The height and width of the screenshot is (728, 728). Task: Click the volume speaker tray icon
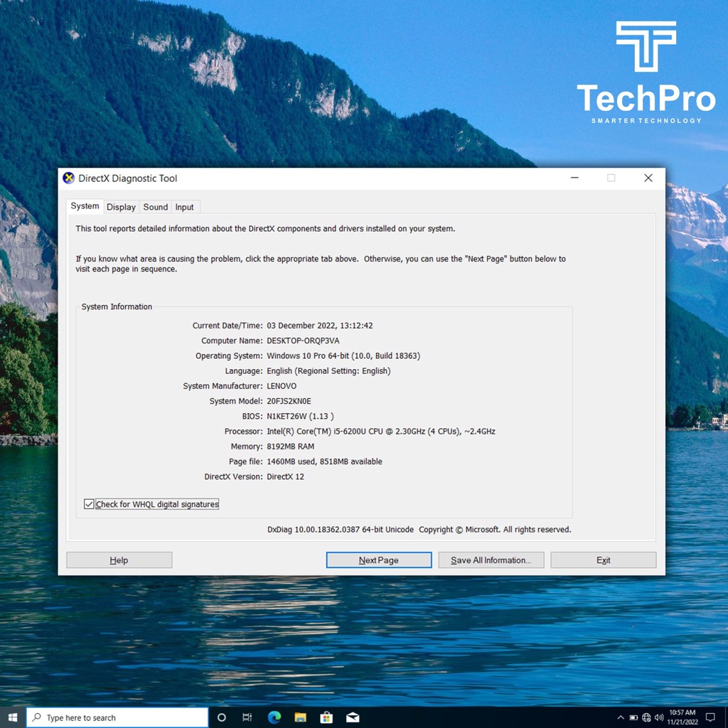coord(659,717)
